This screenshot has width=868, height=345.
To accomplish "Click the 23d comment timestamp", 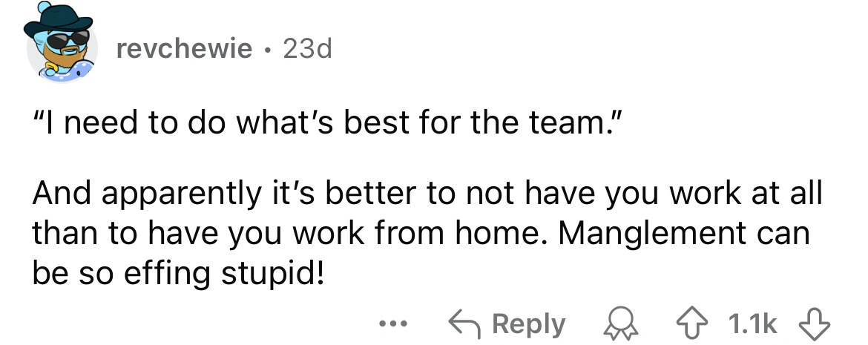I will tap(306, 49).
